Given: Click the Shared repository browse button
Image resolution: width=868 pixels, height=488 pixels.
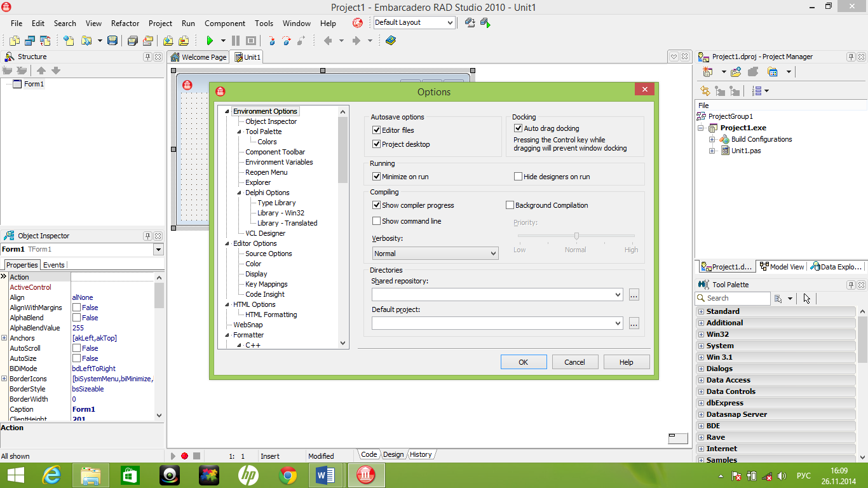Looking at the screenshot, I should click(634, 295).
